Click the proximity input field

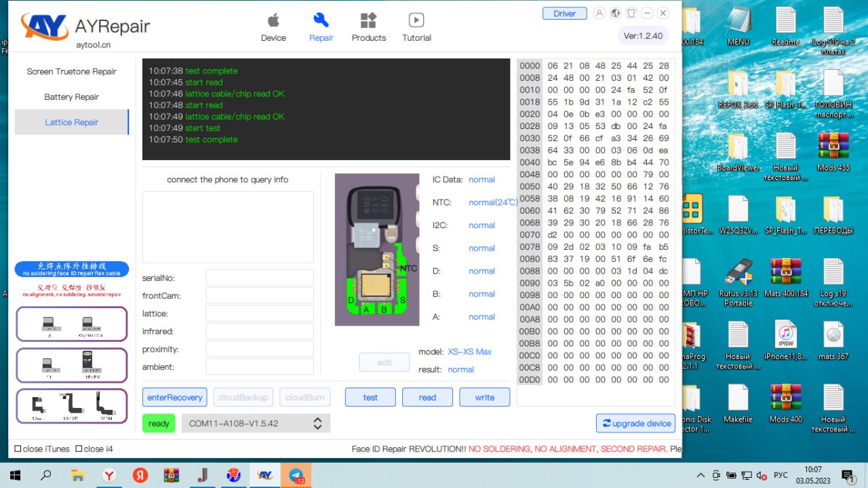pyautogui.click(x=260, y=349)
